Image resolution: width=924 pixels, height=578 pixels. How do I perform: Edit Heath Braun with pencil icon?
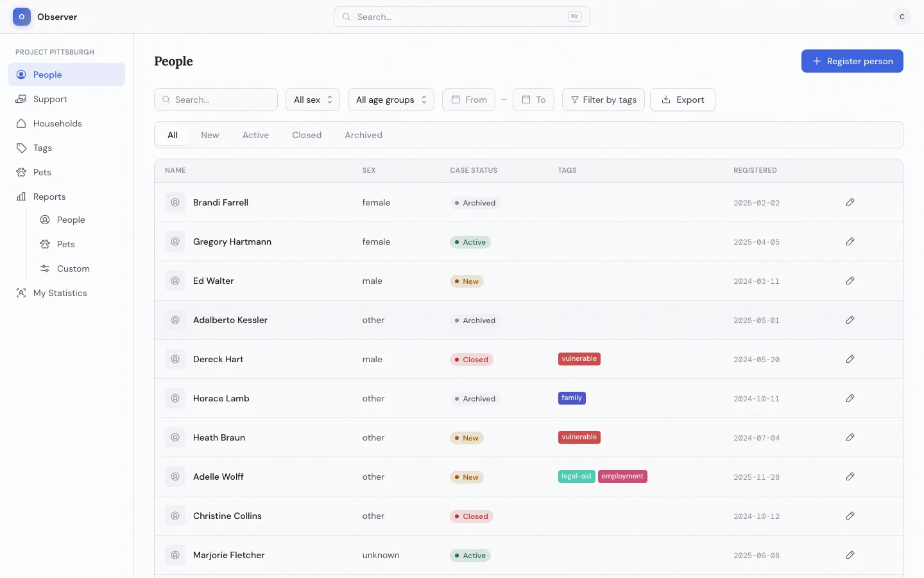click(x=850, y=437)
